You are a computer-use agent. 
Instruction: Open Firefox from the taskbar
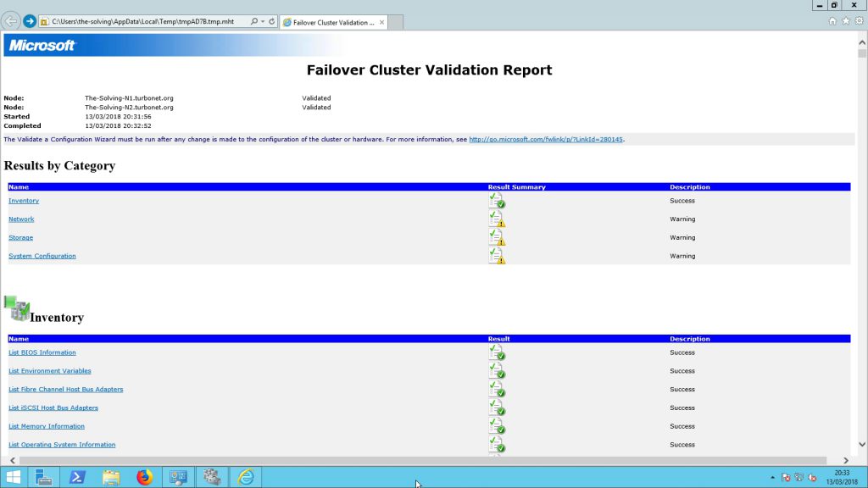point(143,477)
